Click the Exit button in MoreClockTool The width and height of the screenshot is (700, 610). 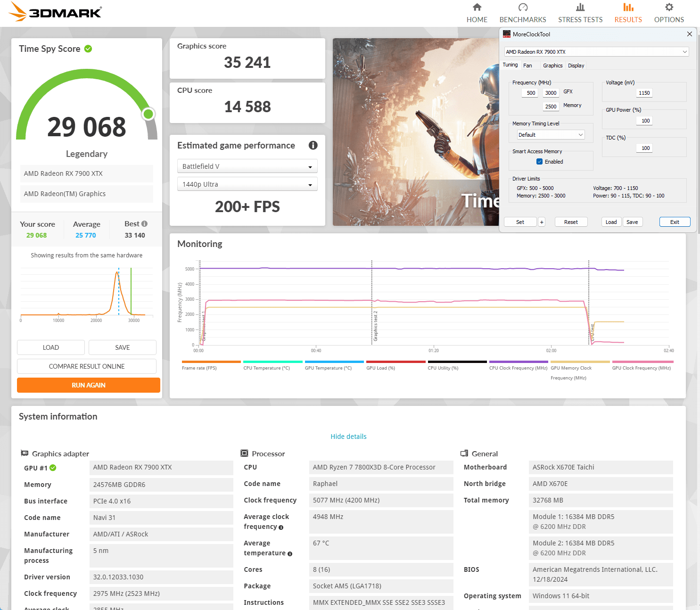[675, 222]
